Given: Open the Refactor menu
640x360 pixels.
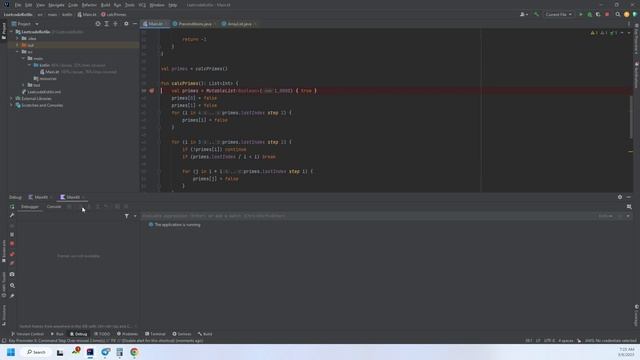Looking at the screenshot, I should (89, 5).
